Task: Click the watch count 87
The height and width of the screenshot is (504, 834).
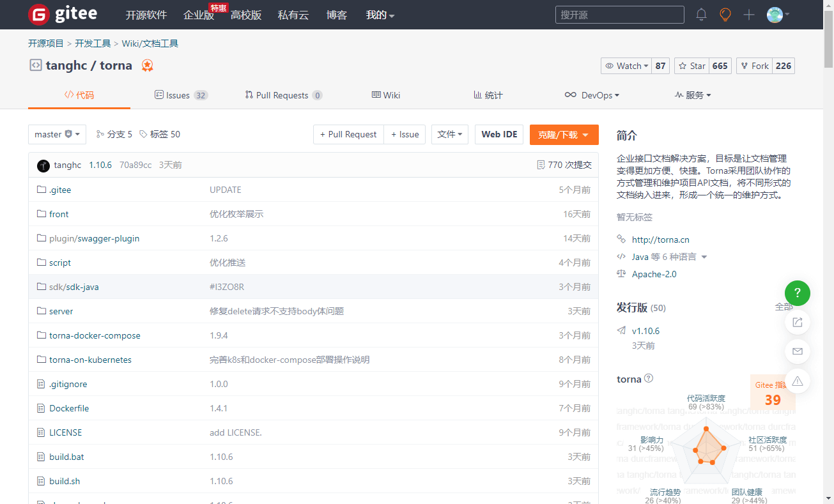Action: pyautogui.click(x=661, y=66)
